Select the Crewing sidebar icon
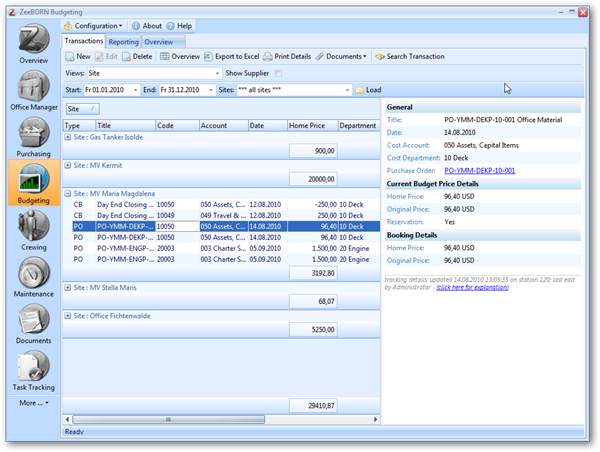 pos(33,230)
